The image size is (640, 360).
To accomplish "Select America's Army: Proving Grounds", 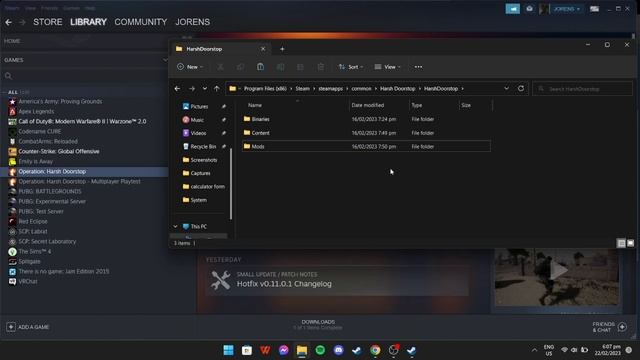I will coord(60,101).
